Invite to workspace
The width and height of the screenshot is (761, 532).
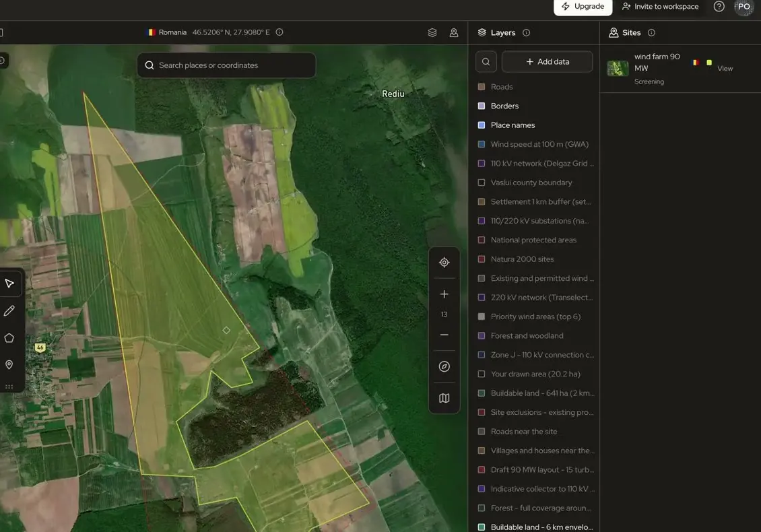660,7
